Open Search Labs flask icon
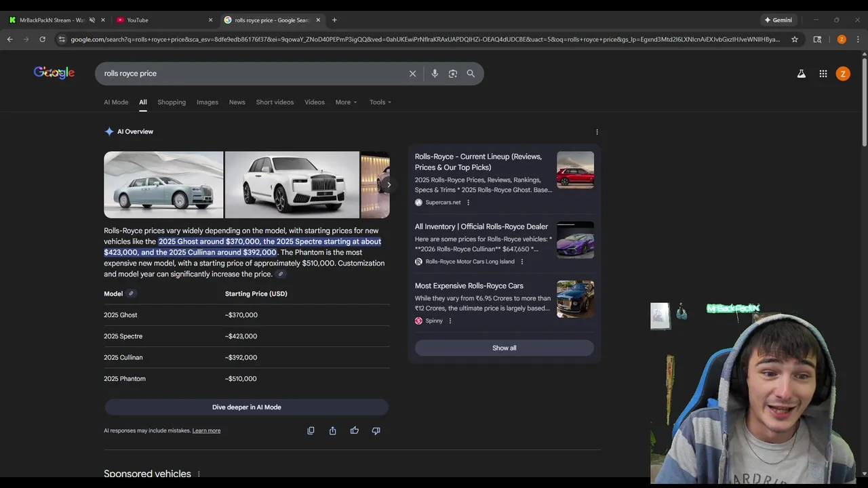Viewport: 868px width, 488px height. pyautogui.click(x=802, y=74)
